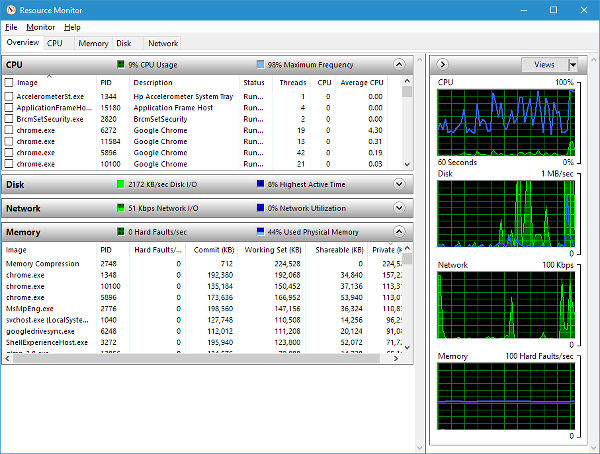The height and width of the screenshot is (454, 600).
Task: Click green Network I/O indicator swatch
Action: 121,208
